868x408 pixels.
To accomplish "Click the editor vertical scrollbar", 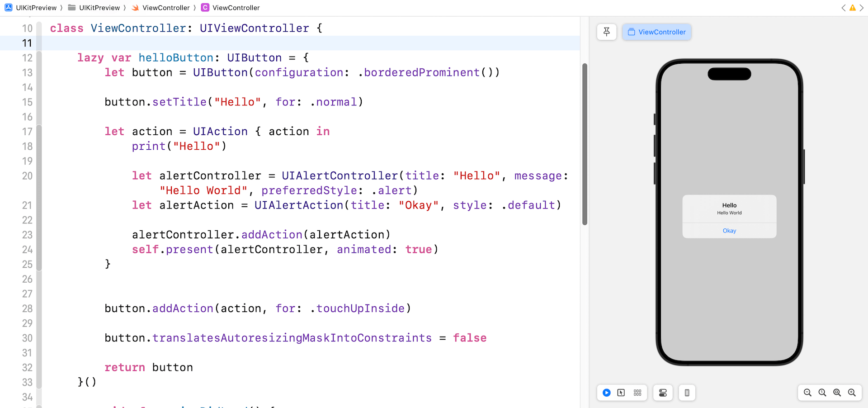I will coord(585,145).
